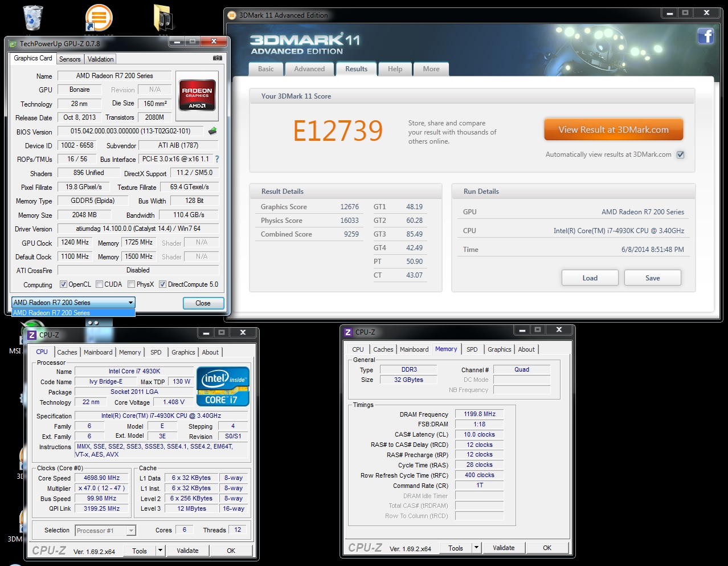
Task: Click the Channel # Quad value in CPU-Z
Action: [522, 370]
